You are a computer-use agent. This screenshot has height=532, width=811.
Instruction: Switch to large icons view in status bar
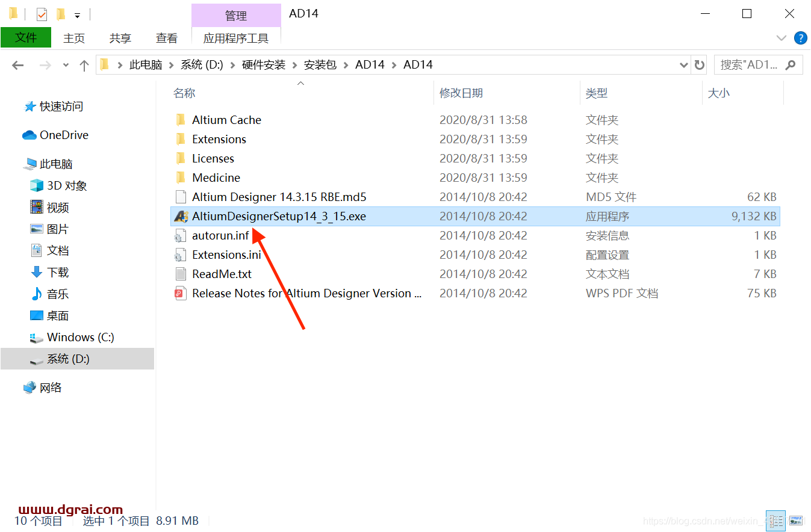(x=796, y=521)
